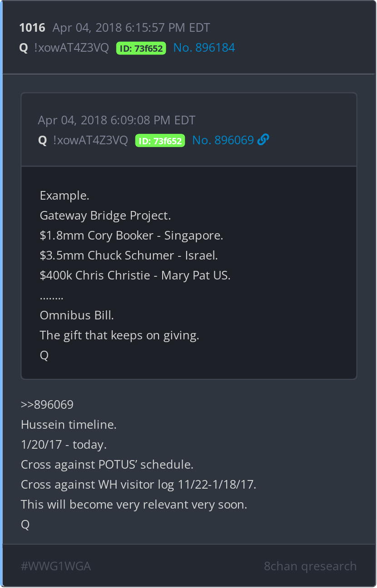Click the Q author name in quoted post

43,141
